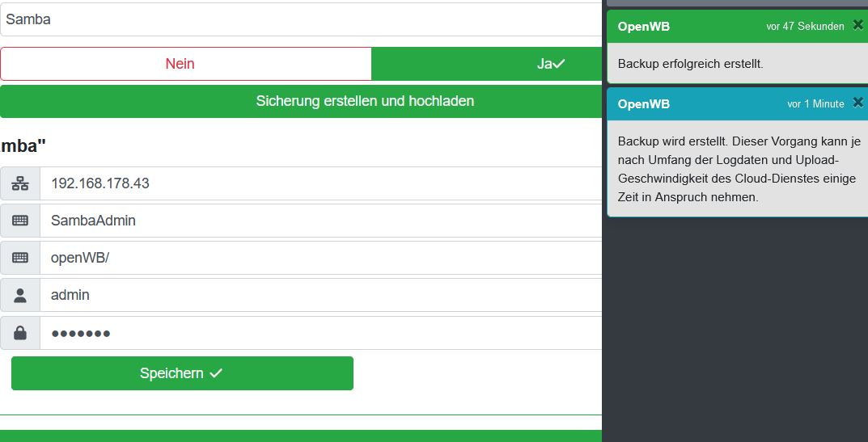Dismiss the 'Backup wird erstellt' notification

[857, 103]
